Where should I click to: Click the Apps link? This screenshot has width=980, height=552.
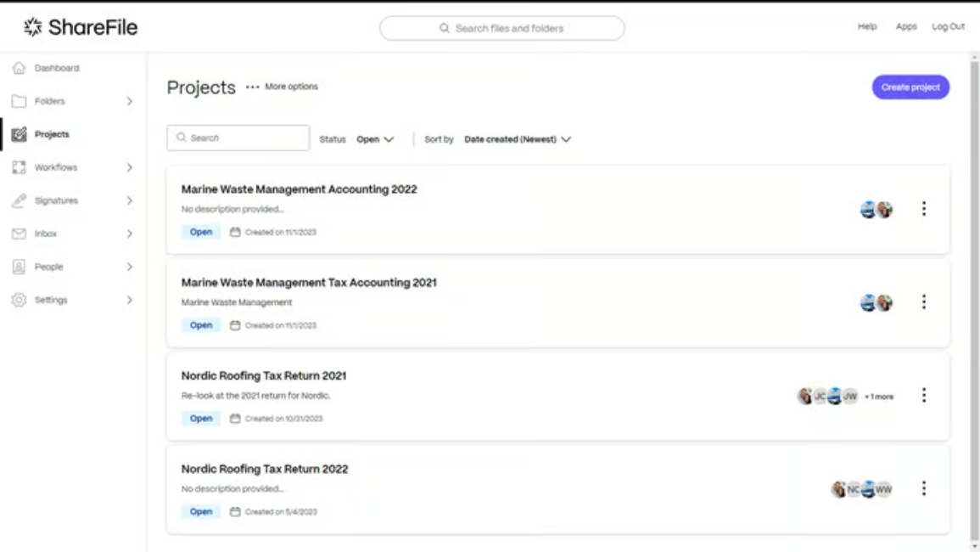[905, 26]
